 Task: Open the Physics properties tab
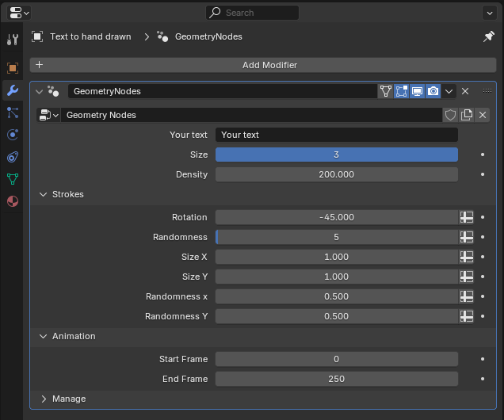pyautogui.click(x=13, y=135)
